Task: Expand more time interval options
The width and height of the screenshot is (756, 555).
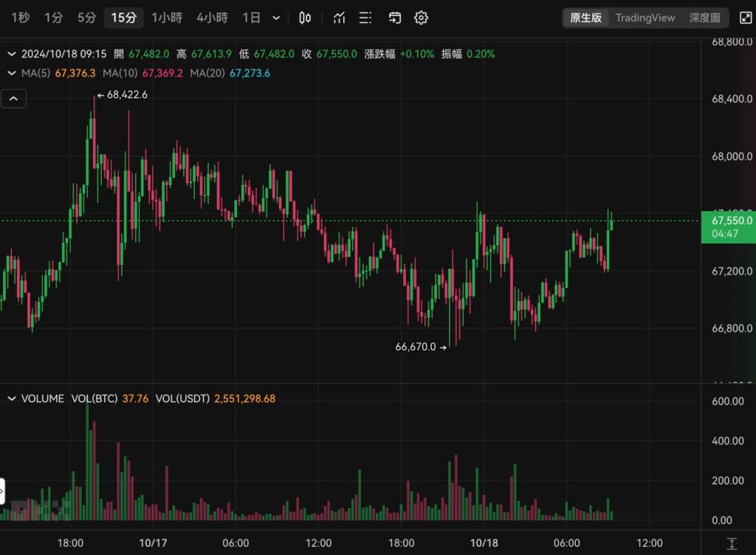Action: (x=276, y=18)
